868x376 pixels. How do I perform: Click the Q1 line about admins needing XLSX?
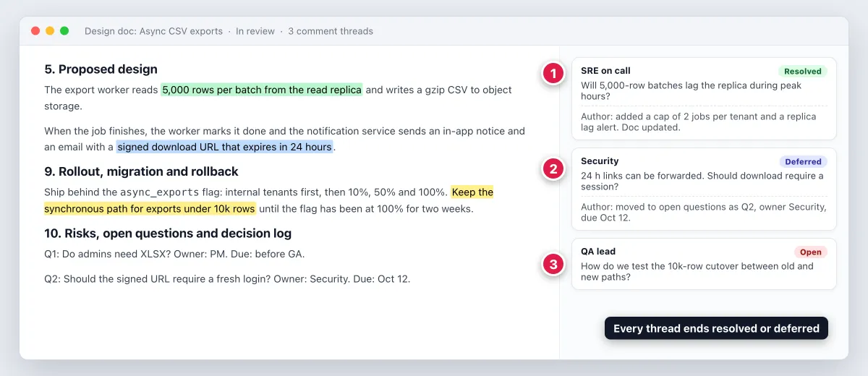click(x=174, y=254)
